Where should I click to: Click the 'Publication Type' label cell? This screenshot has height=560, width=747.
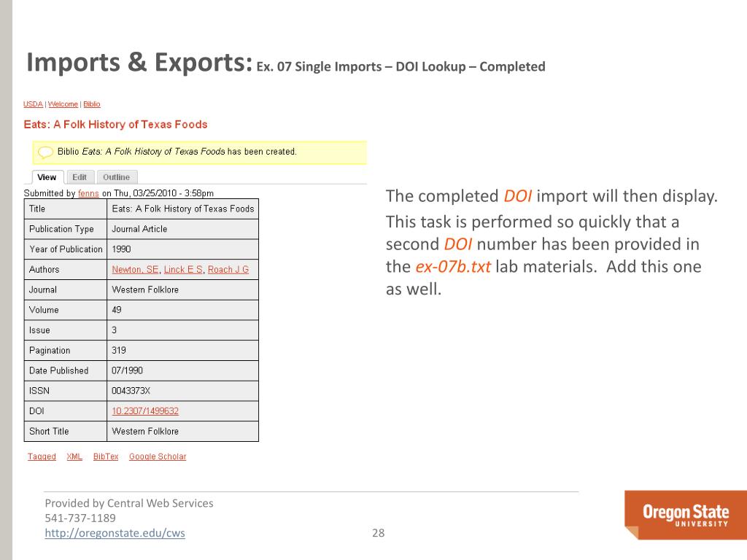coord(66,229)
